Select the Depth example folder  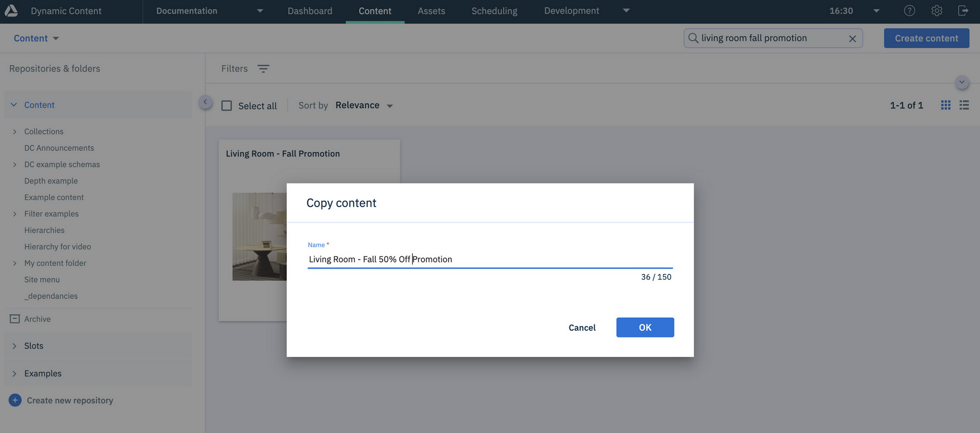click(51, 181)
